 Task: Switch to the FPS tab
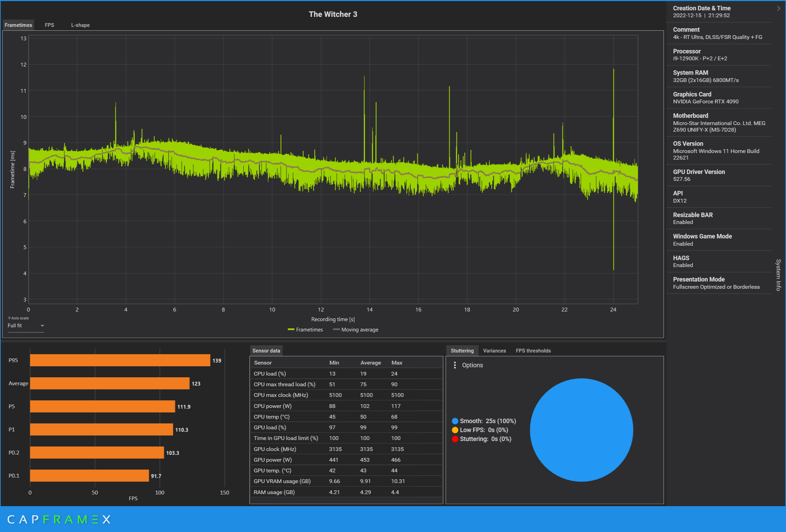(x=49, y=25)
